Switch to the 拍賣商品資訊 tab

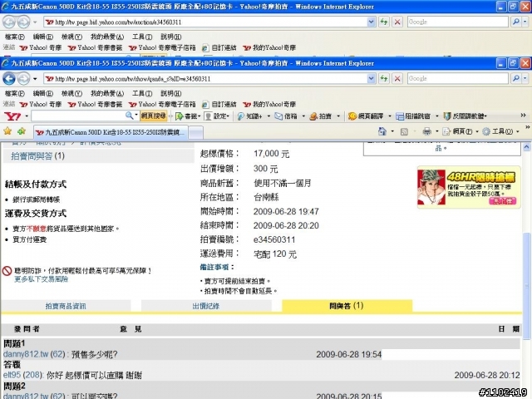(x=66, y=306)
